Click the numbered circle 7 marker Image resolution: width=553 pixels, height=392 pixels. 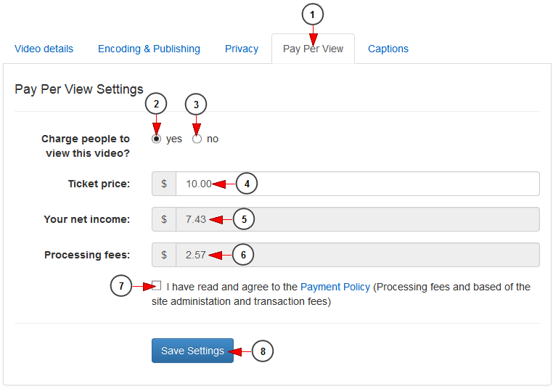coord(121,285)
